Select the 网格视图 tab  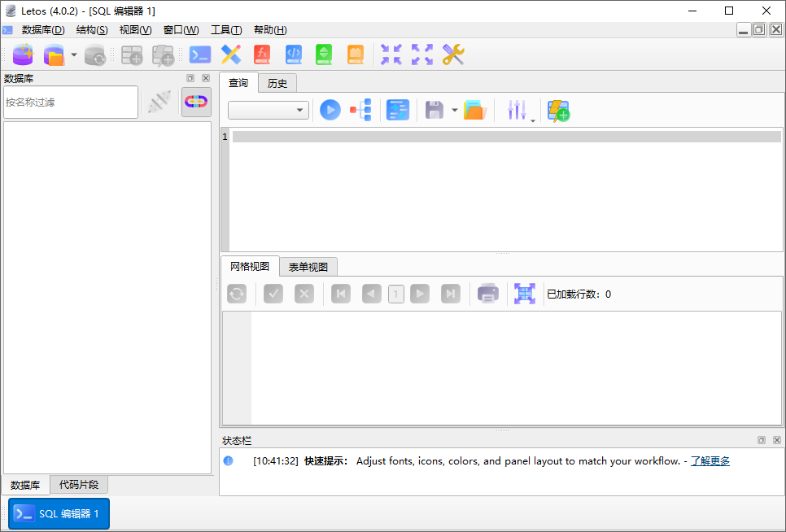point(250,267)
